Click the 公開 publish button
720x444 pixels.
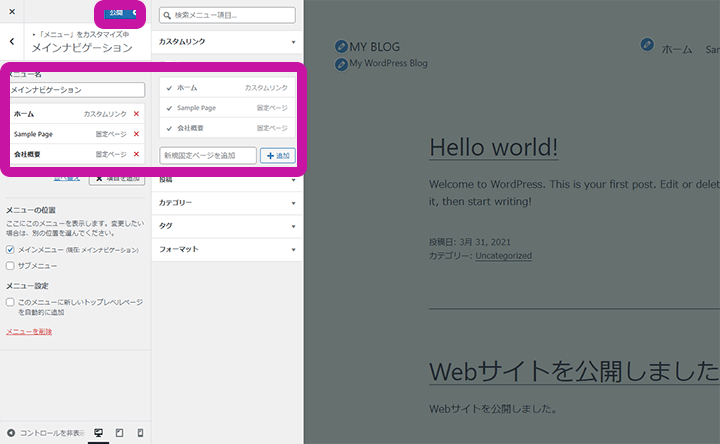pos(117,13)
